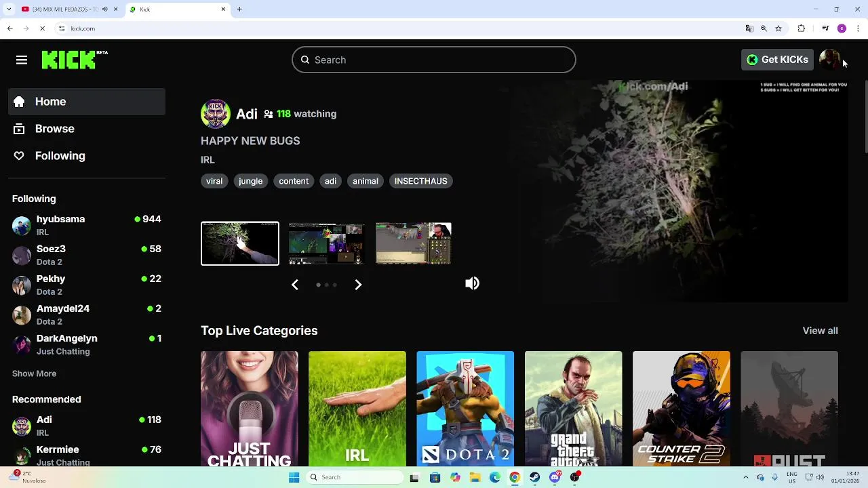
Task: Open the site information icon
Action: point(62,28)
